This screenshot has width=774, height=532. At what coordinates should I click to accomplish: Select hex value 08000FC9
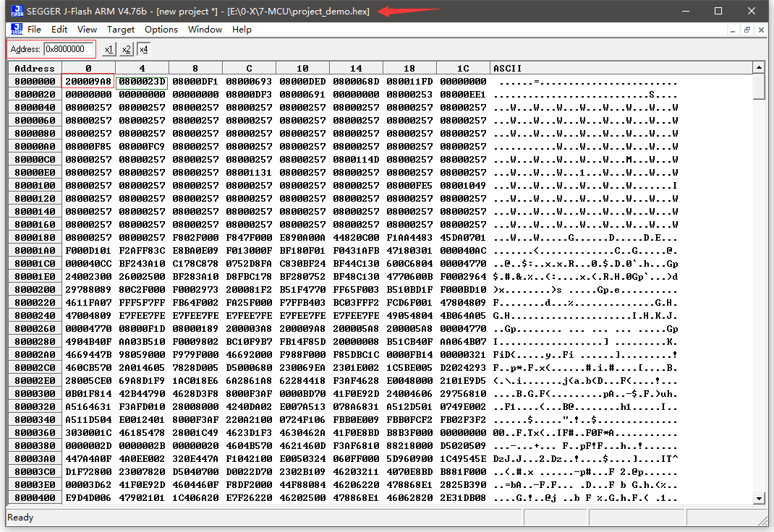(x=143, y=147)
